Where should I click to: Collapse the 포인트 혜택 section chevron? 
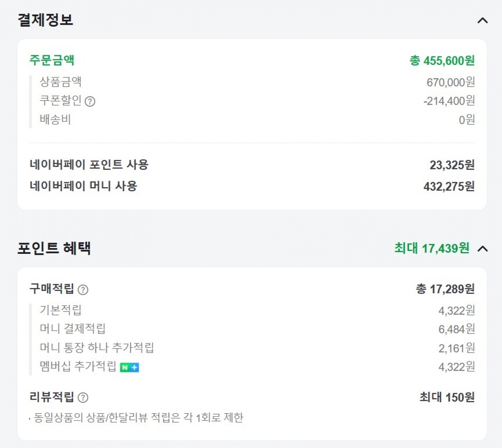[482, 249]
